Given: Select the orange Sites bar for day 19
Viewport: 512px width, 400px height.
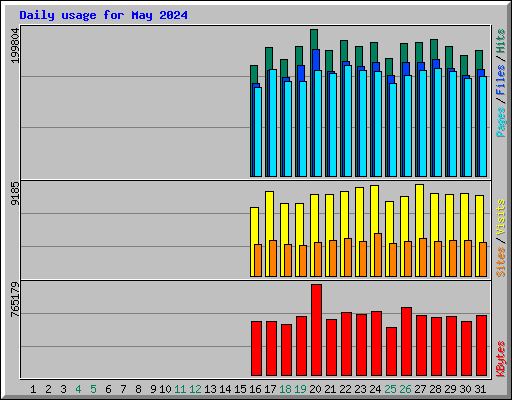Looking at the screenshot, I should (303, 261).
